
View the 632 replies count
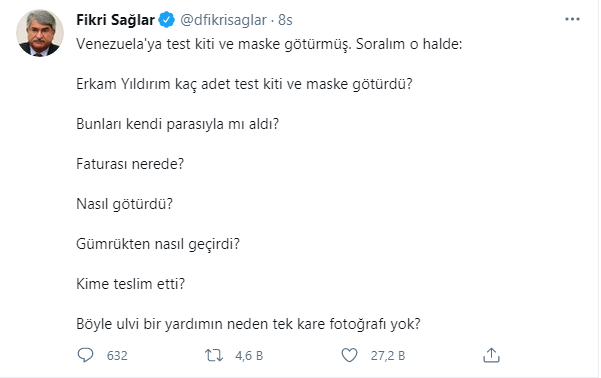click(x=117, y=356)
